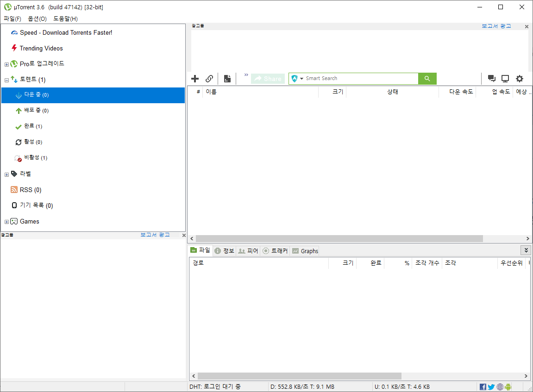Select 기기 목록 (0) item

point(37,205)
